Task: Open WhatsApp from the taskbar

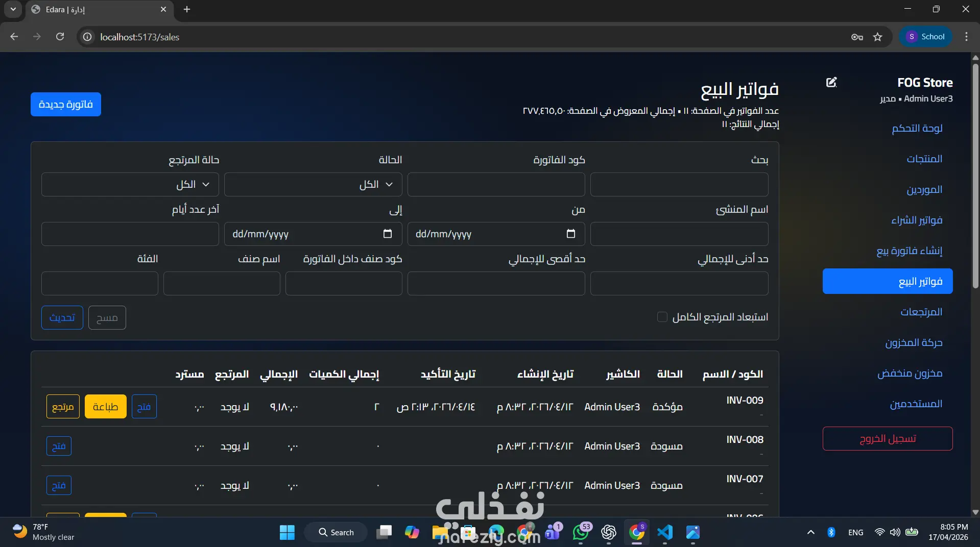Action: [x=581, y=532]
